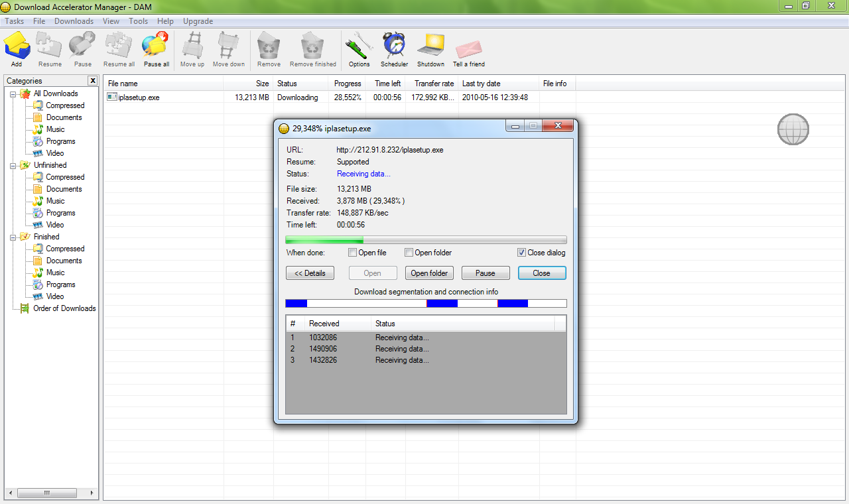849x504 pixels.
Task: Select Documents icon under Unfinished
Action: click(x=38, y=189)
